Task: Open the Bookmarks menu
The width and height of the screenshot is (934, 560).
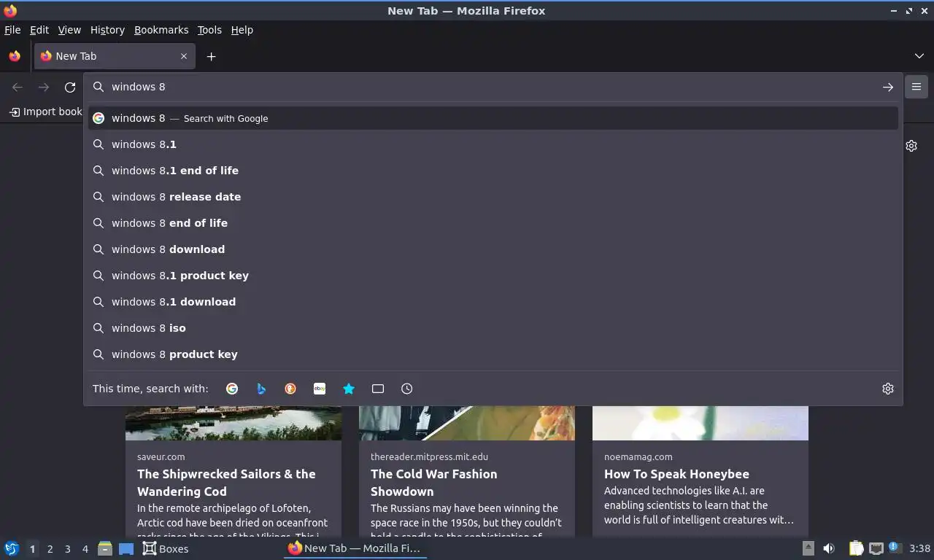Action: click(x=161, y=30)
